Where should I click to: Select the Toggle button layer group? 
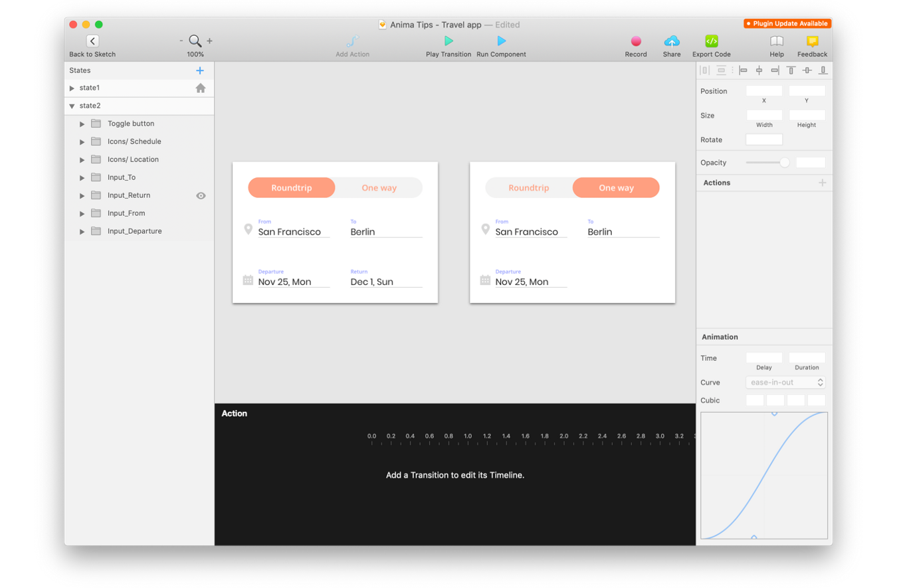(131, 124)
